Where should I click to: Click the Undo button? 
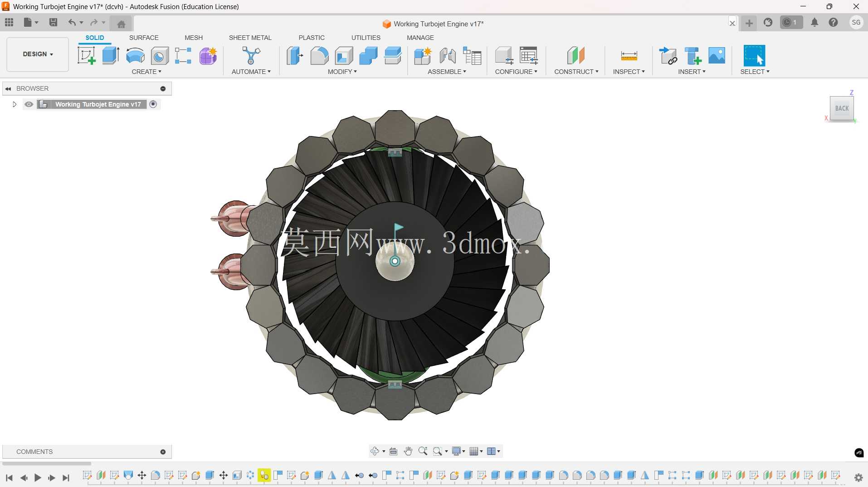coord(72,22)
